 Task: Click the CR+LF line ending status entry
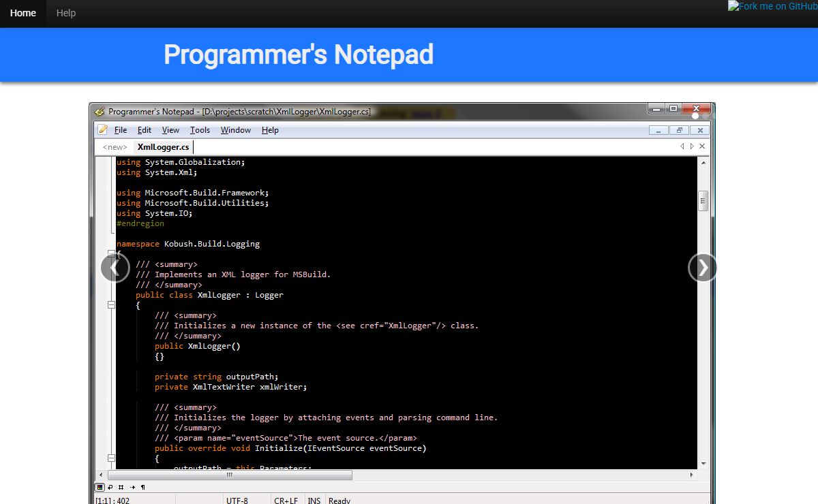pos(286,501)
